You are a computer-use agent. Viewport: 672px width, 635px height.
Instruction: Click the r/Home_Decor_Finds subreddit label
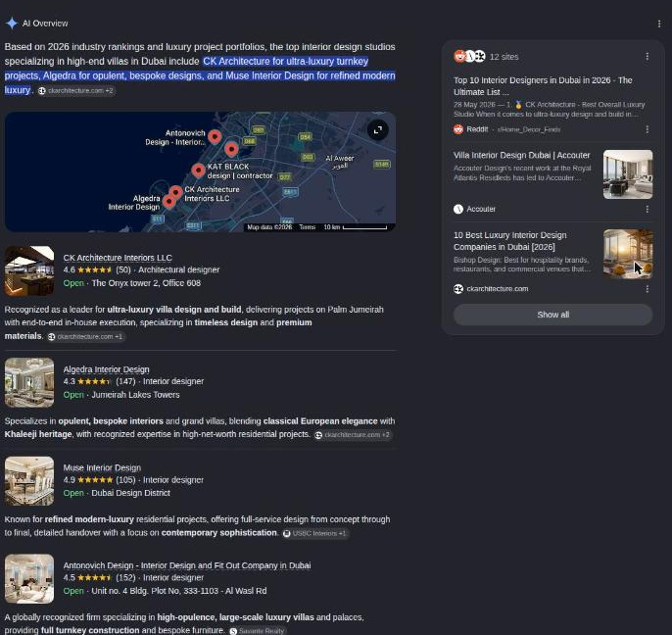pyautogui.click(x=529, y=129)
